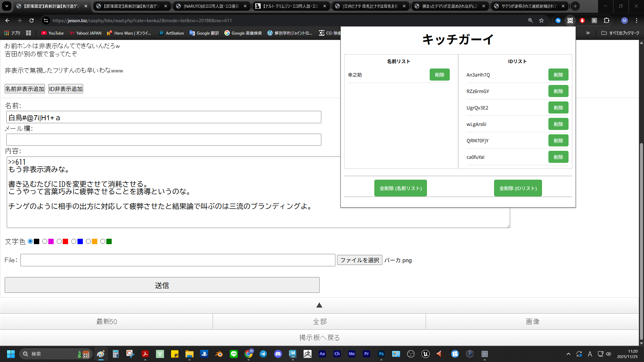Expand the hidden bookmarks overflow chevron
This screenshot has width=644, height=362.
(x=588, y=33)
